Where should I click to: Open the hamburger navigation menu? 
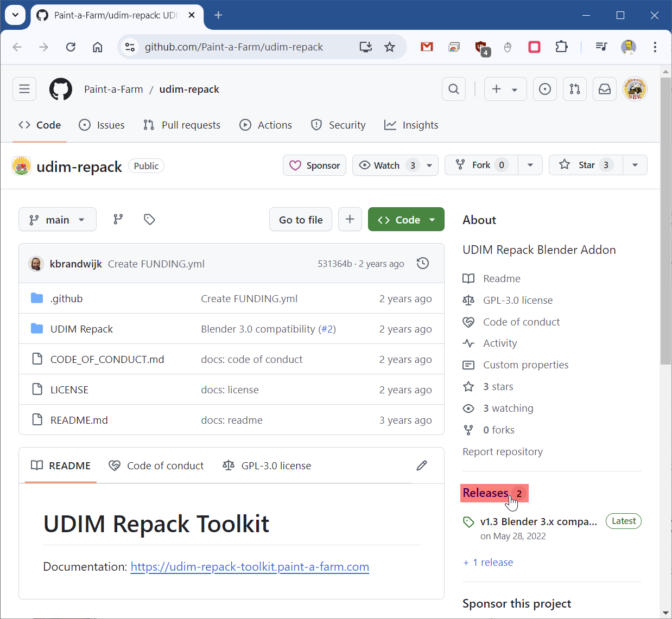click(x=24, y=89)
